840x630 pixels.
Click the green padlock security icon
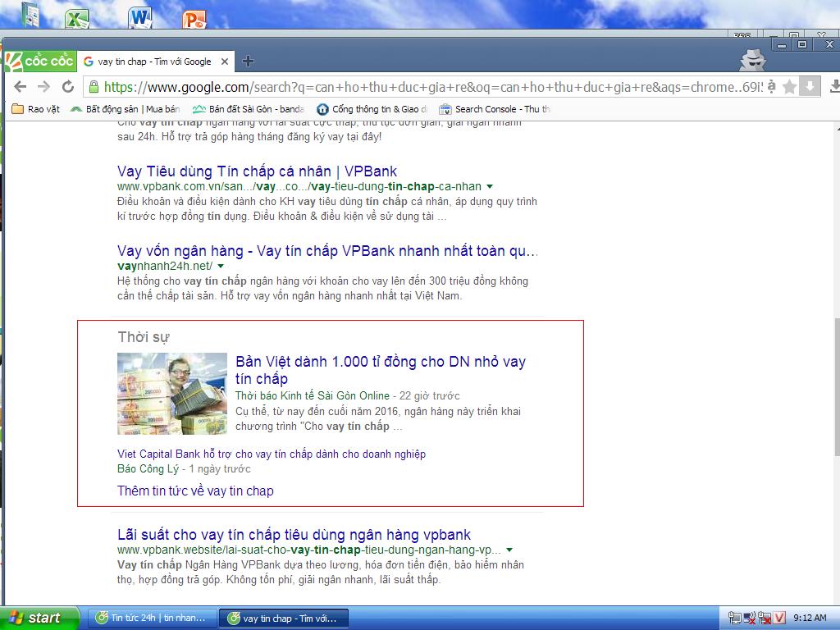click(x=94, y=87)
